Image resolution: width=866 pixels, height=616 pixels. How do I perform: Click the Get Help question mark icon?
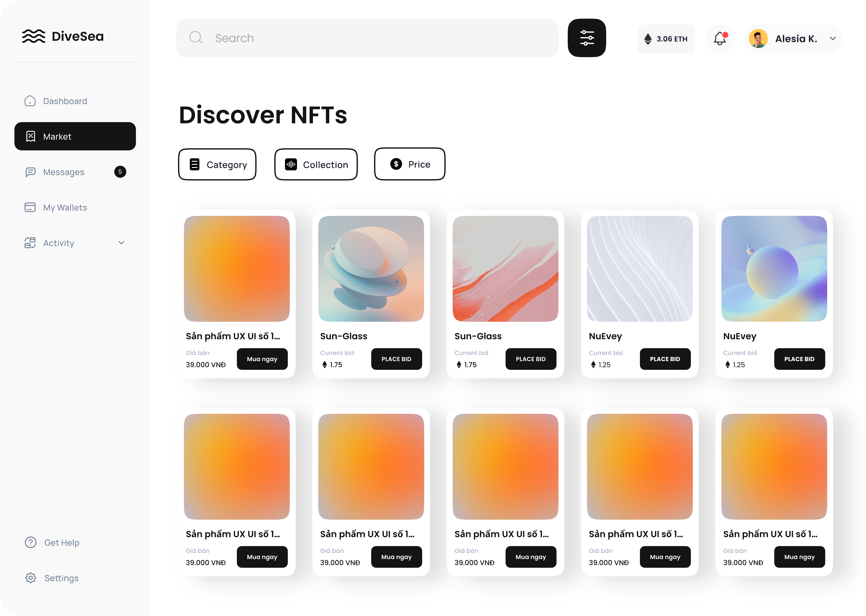(x=31, y=542)
